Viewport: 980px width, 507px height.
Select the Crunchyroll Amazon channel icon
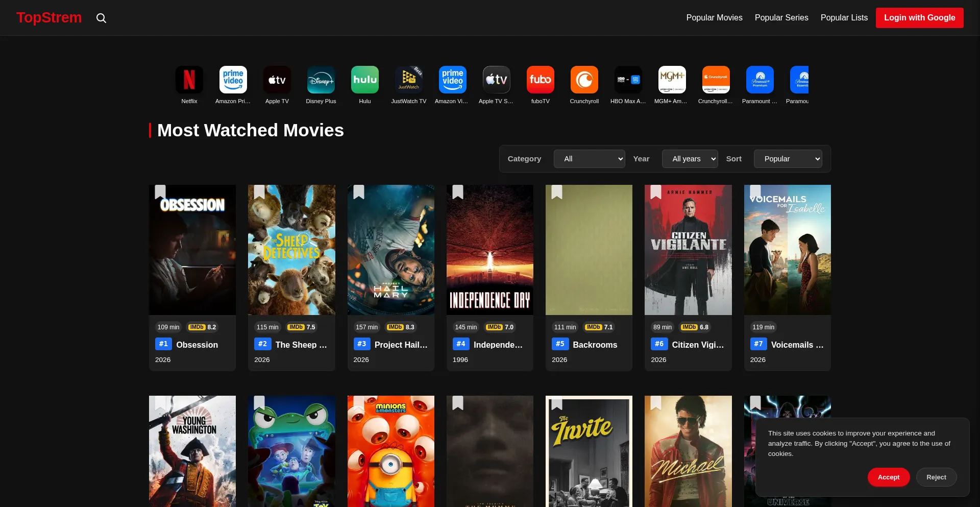pyautogui.click(x=716, y=80)
